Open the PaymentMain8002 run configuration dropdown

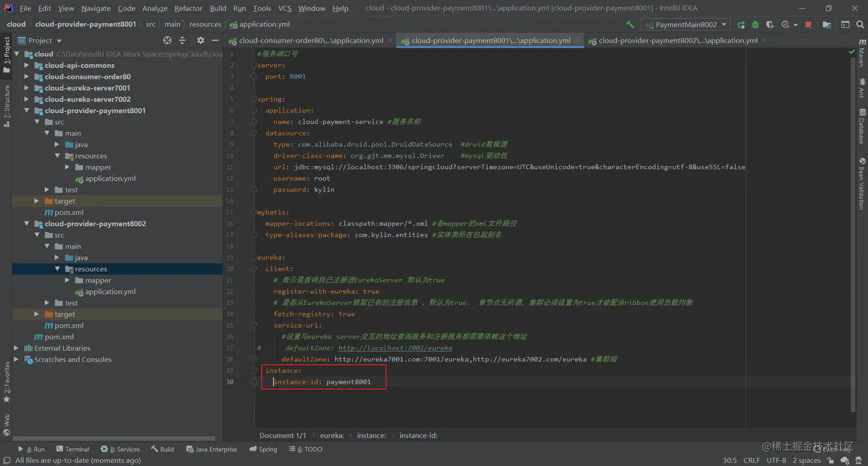coord(686,25)
